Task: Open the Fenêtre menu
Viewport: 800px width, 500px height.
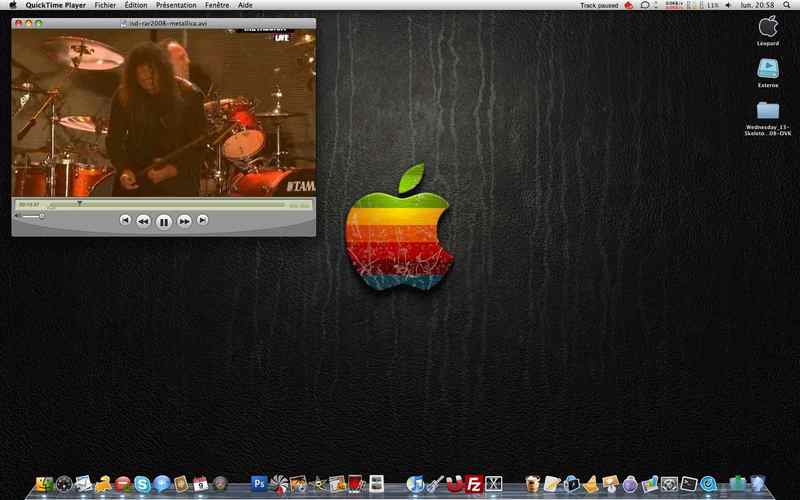Action: point(217,5)
